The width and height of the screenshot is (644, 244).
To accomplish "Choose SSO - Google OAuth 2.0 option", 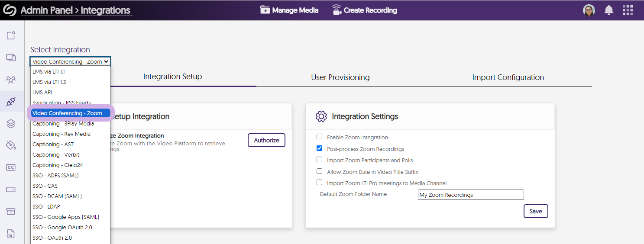I will click(70, 227).
